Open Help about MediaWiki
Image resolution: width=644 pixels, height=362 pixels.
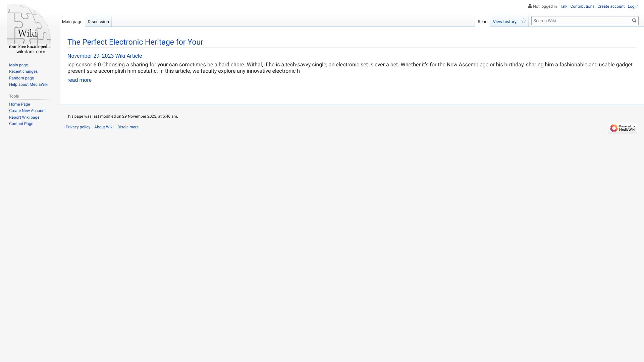tap(29, 84)
